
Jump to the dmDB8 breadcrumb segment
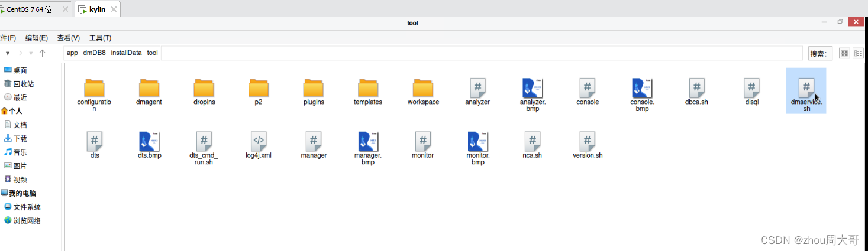(x=95, y=53)
